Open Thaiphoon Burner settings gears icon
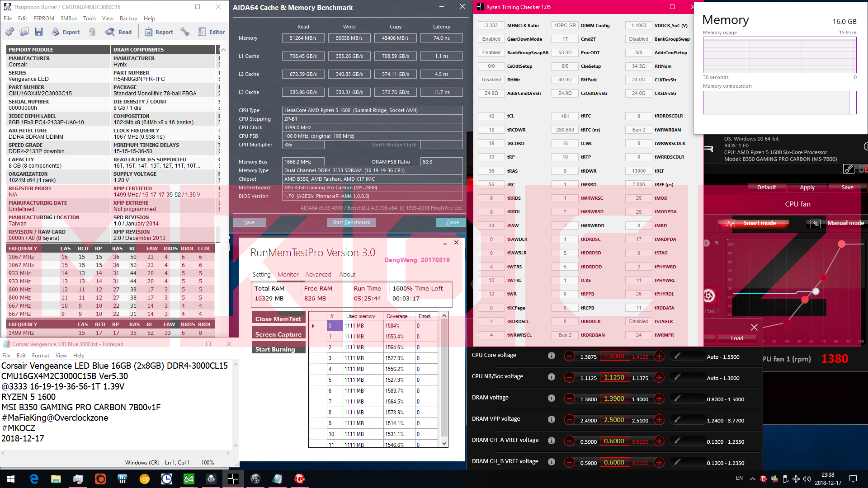The width and height of the screenshot is (868, 488). coord(9,32)
